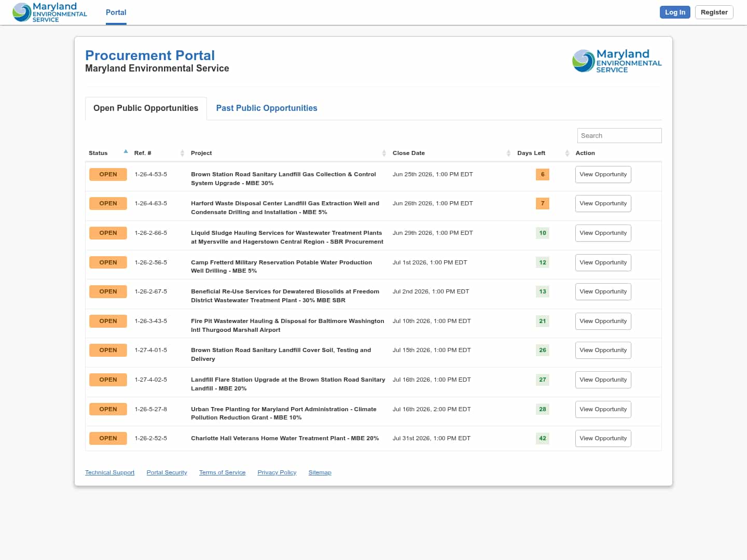The image size is (747, 560).
Task: Sort by Ref. # column arrows
Action: (x=182, y=153)
